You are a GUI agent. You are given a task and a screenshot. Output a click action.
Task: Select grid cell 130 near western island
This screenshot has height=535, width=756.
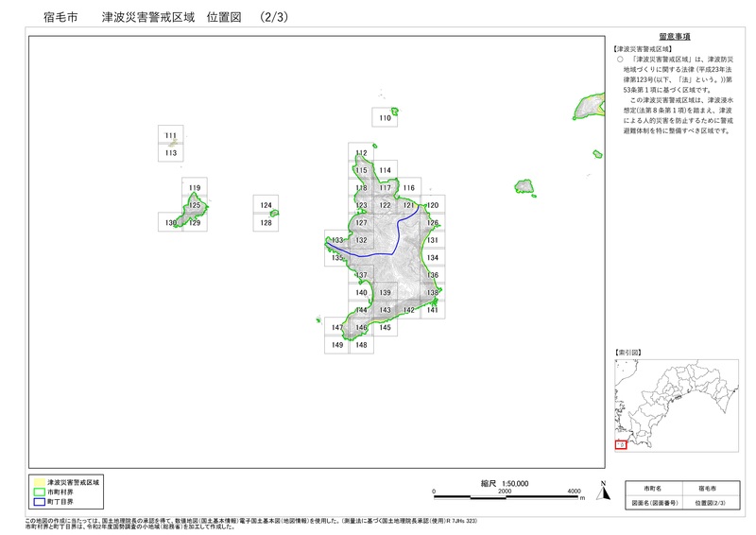point(170,222)
